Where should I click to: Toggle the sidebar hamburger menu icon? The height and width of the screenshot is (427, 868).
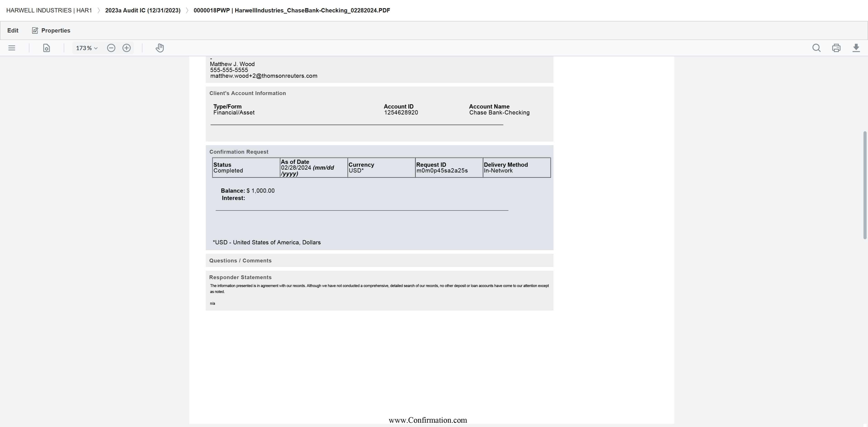[x=12, y=48]
